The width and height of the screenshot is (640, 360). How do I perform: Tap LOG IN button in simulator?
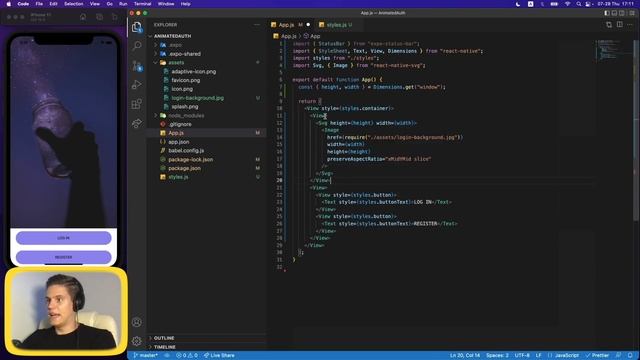coord(64,238)
